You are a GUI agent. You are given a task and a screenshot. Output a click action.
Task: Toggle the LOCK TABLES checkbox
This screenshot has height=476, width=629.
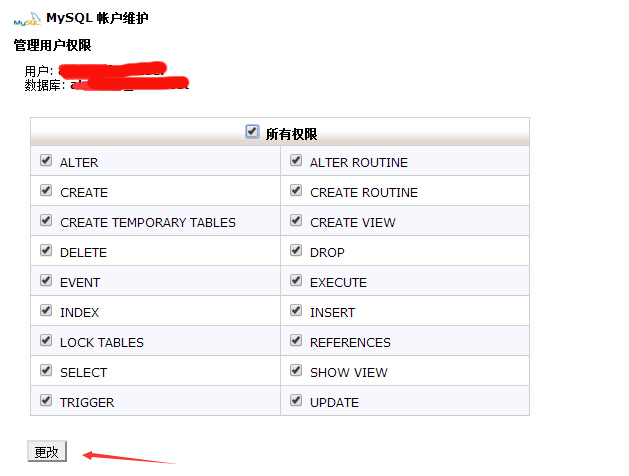coord(46,340)
